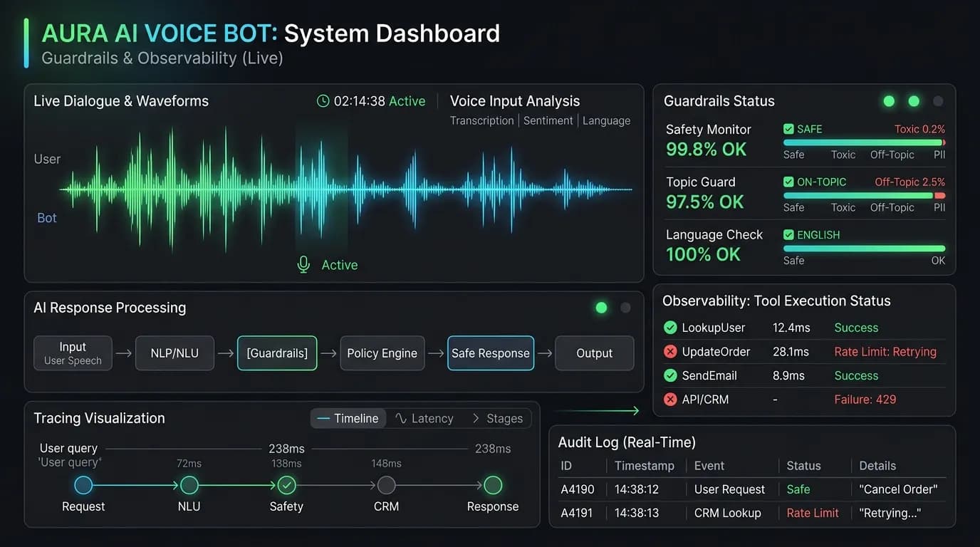
Task: Click the Status column header in Audit Log
Action: 803,466
